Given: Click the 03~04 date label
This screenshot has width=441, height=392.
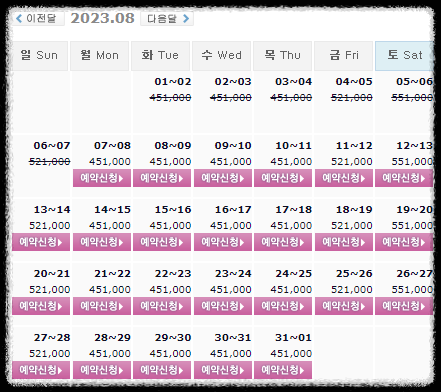Looking at the screenshot, I should pos(294,81).
